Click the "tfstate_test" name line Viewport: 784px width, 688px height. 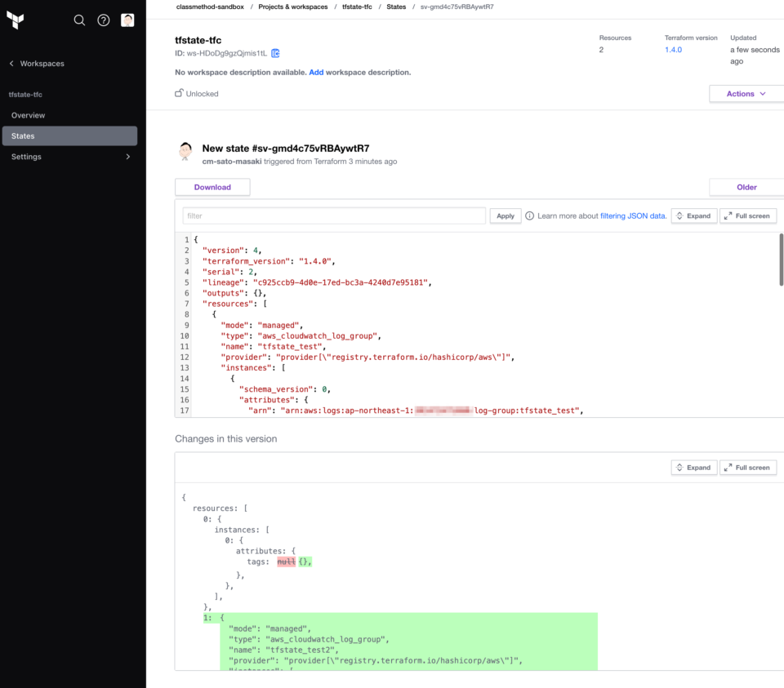point(273,346)
